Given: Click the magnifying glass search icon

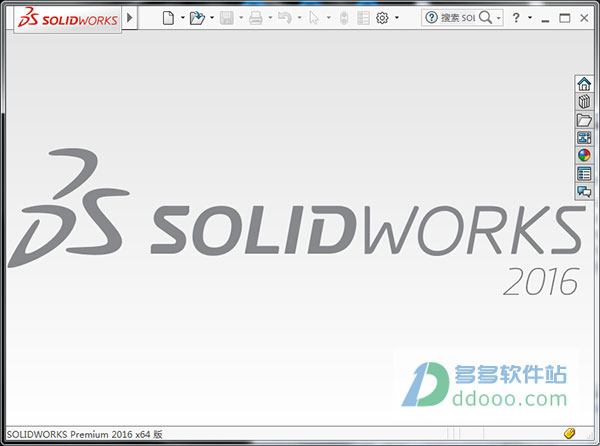Looking at the screenshot, I should coord(486,17).
